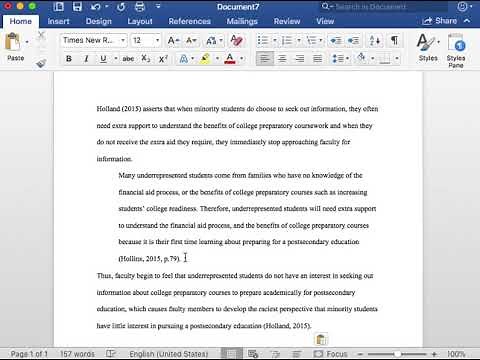The image size is (480, 360).
Task: Collapse the ribbon with the chevron
Action: (x=467, y=21)
